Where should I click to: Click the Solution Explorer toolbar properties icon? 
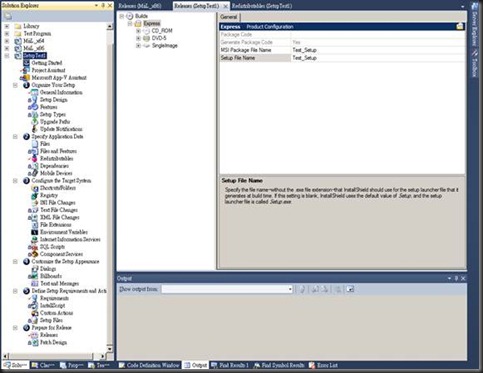click(x=8, y=16)
